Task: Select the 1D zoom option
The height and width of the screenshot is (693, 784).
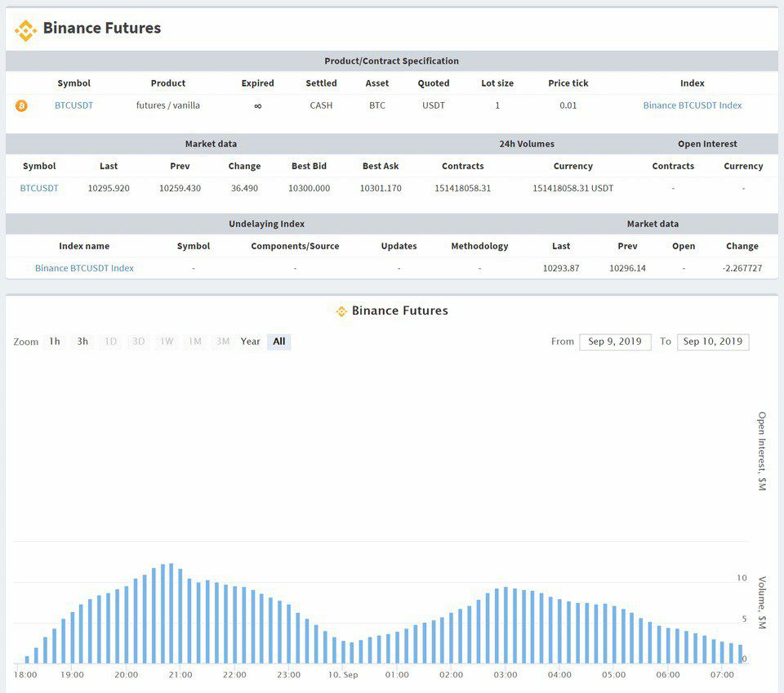Action: 110,342
